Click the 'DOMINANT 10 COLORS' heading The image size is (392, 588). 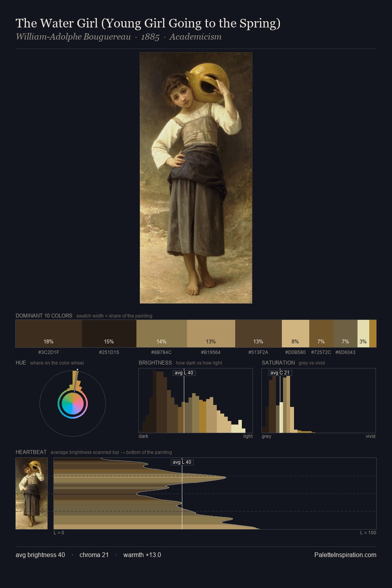44,316
